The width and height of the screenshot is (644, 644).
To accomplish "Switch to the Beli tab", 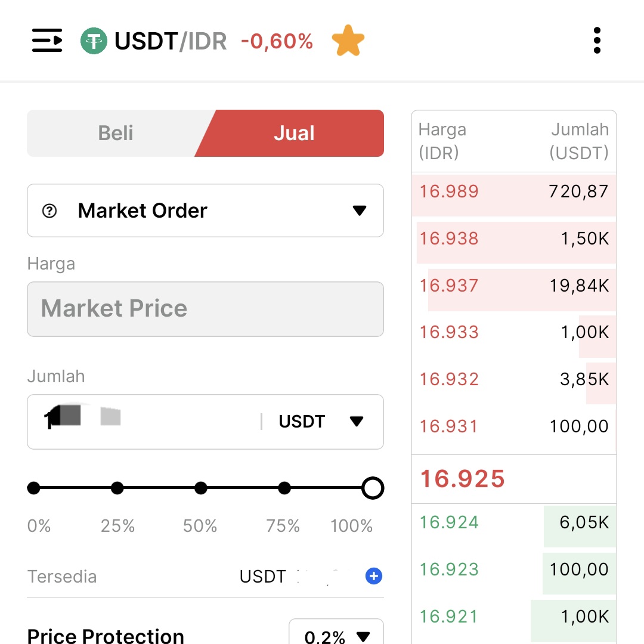I will [115, 133].
